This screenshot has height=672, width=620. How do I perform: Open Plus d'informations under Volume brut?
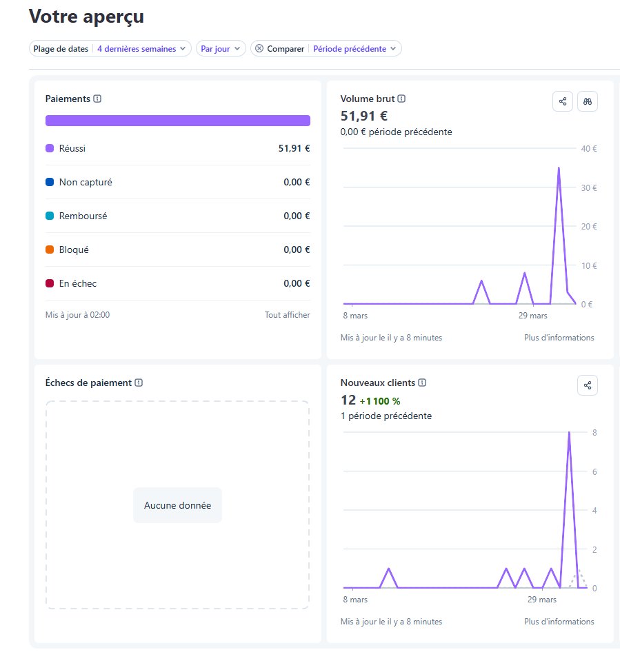coord(559,337)
